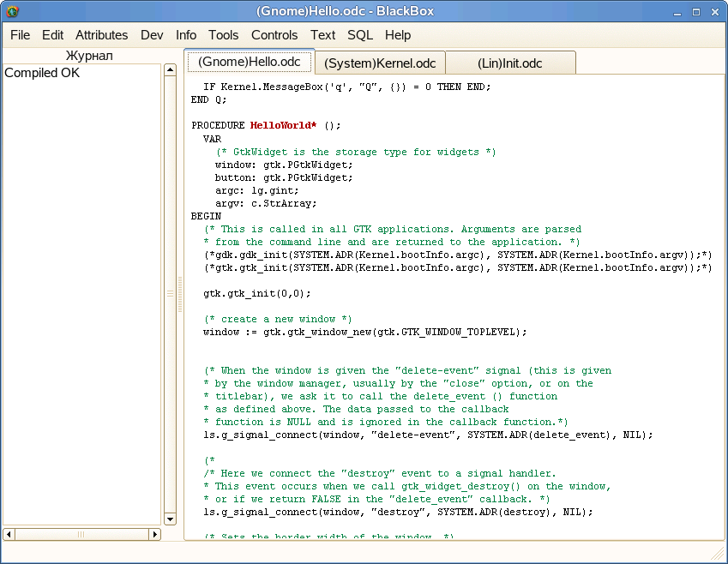Image resolution: width=728 pixels, height=564 pixels.
Task: Open the SQL menu
Action: click(360, 35)
